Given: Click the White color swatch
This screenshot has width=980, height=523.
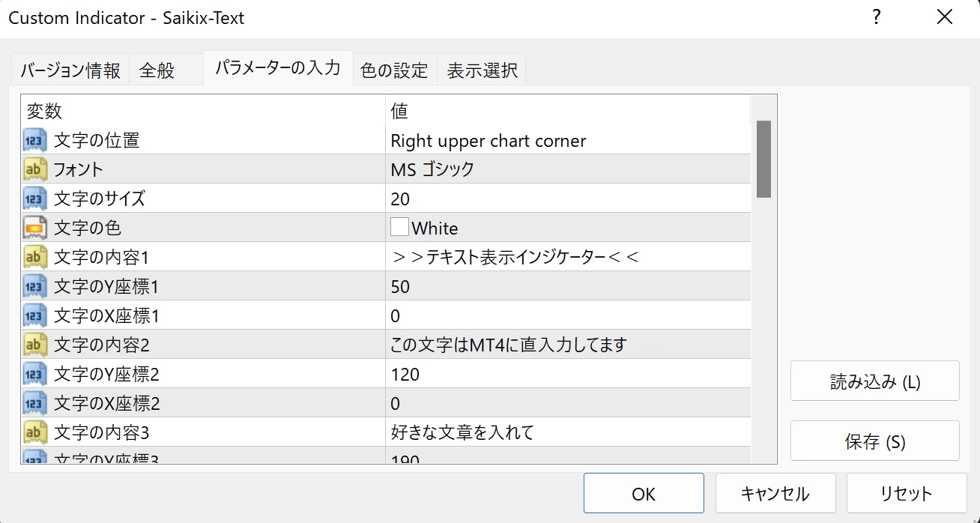Looking at the screenshot, I should click(x=399, y=227).
